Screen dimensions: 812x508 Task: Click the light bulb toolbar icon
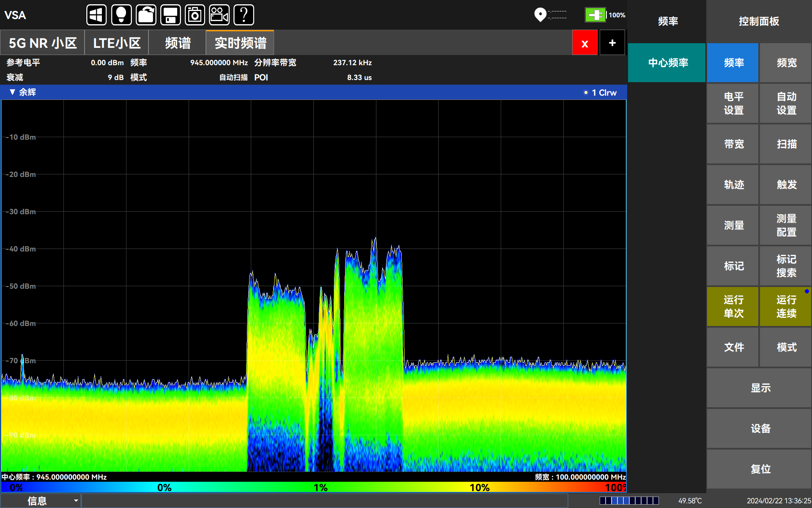(x=121, y=15)
